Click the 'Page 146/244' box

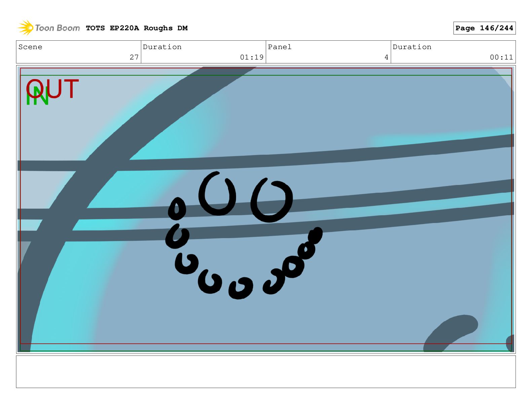484,28
